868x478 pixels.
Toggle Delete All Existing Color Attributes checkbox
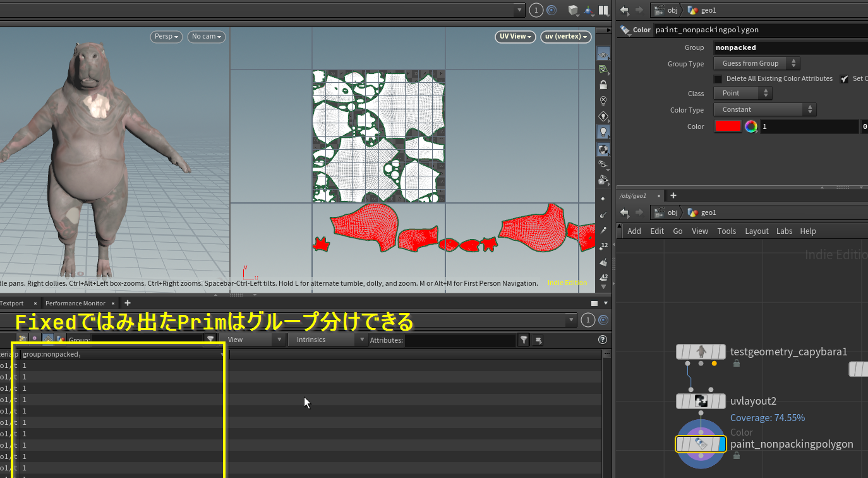[x=718, y=79]
